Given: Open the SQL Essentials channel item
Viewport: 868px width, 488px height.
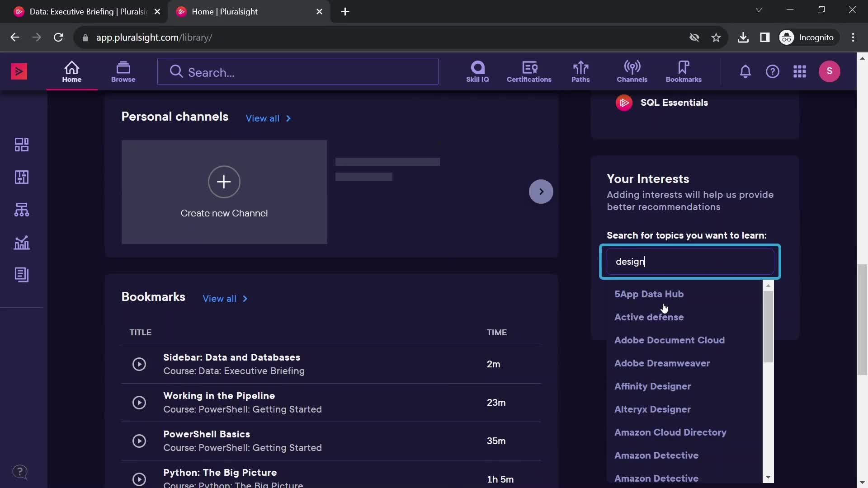Looking at the screenshot, I should point(674,103).
